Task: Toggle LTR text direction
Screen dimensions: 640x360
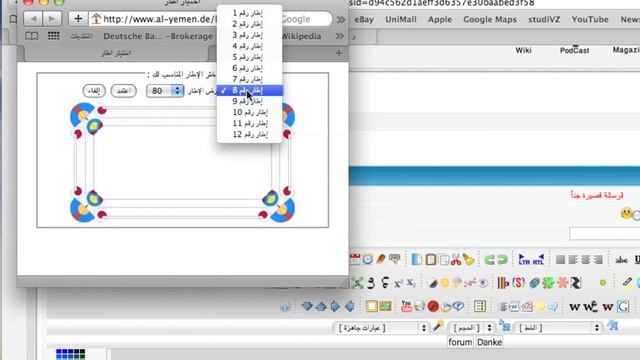Action: (x=524, y=260)
